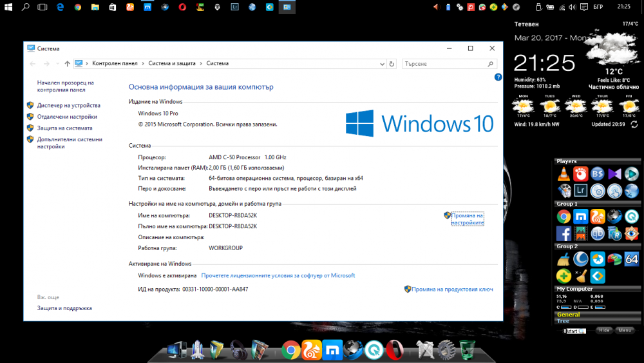
Task: Launch Chrome in the Group 1 panel
Action: [563, 217]
